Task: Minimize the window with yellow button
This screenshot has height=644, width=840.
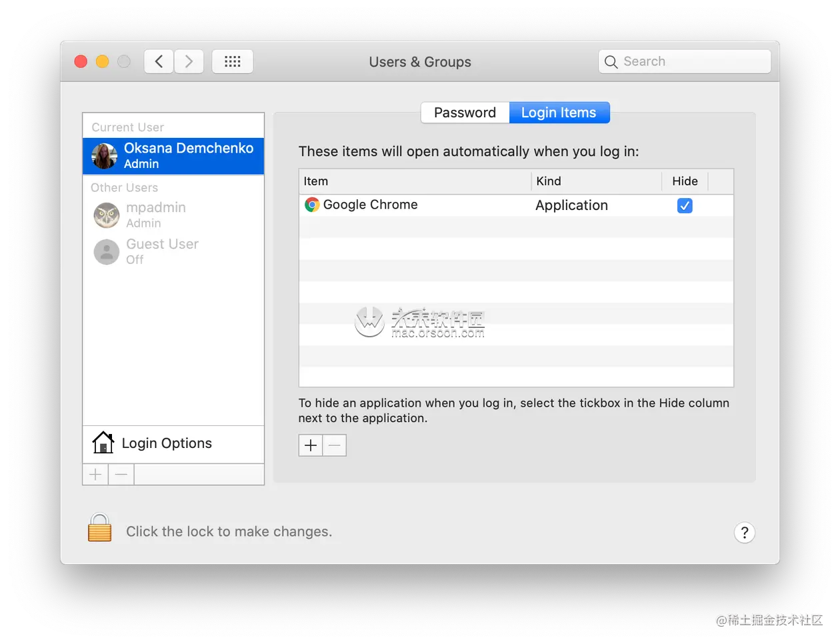Action: (102, 61)
